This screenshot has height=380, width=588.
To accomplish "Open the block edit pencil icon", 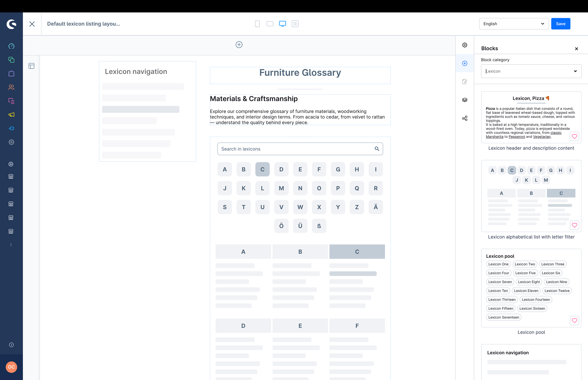I will (465, 82).
